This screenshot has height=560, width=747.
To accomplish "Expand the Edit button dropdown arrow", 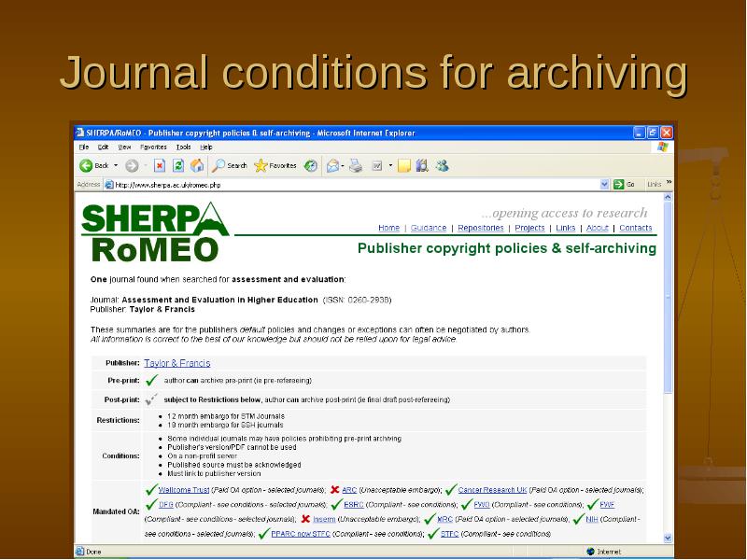I will [390, 166].
